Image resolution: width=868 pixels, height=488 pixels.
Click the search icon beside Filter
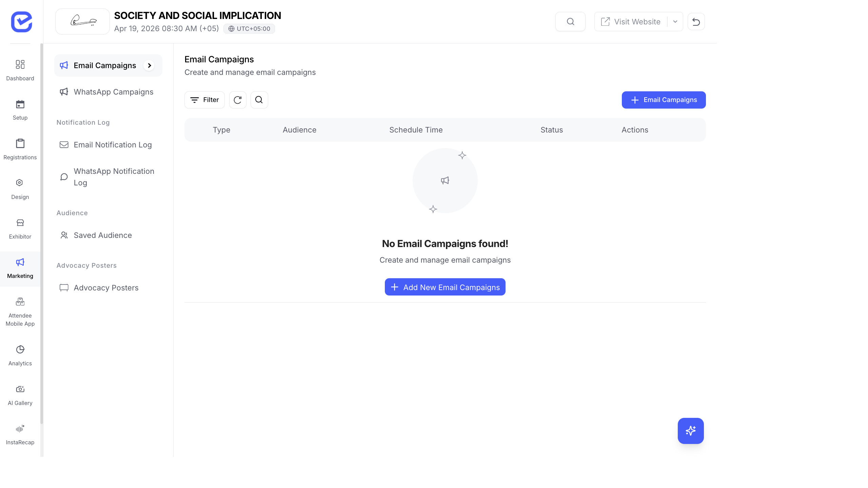point(259,100)
